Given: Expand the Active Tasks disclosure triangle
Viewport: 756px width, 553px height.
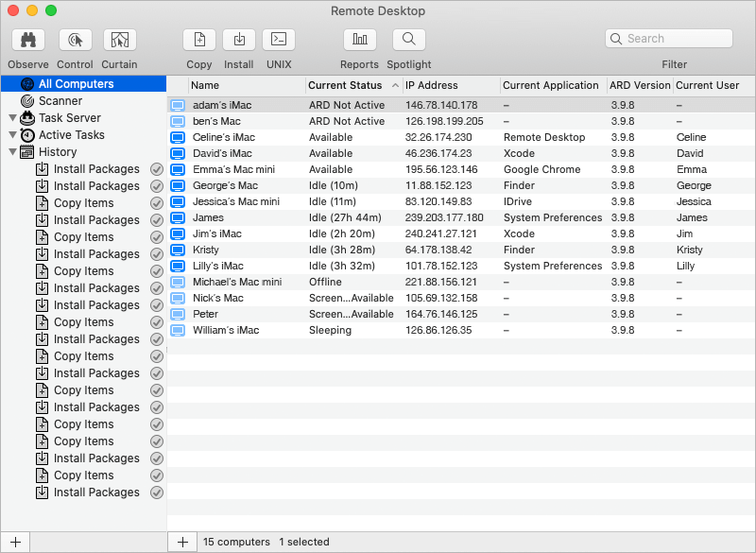Looking at the screenshot, I should pyautogui.click(x=12, y=135).
